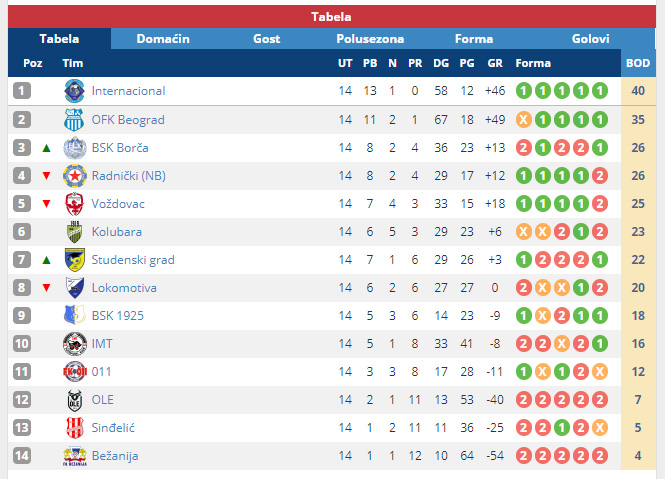
Task: Click Lokomotiva's red down arrow indicator
Action: coord(47,288)
